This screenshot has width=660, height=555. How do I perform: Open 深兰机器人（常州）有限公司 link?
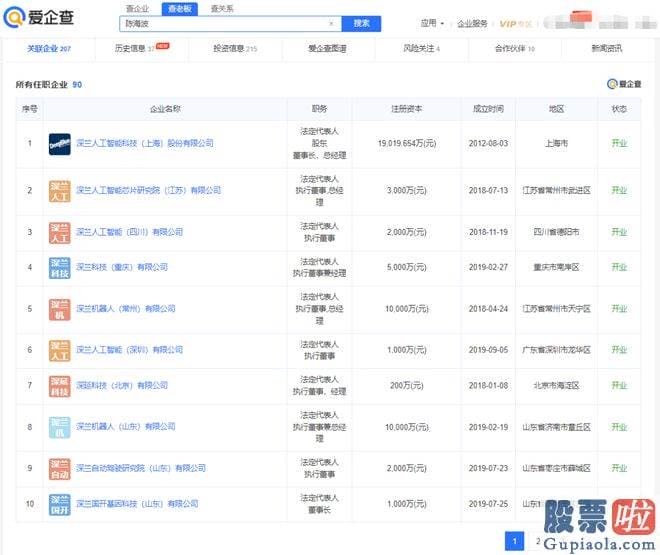126,308
